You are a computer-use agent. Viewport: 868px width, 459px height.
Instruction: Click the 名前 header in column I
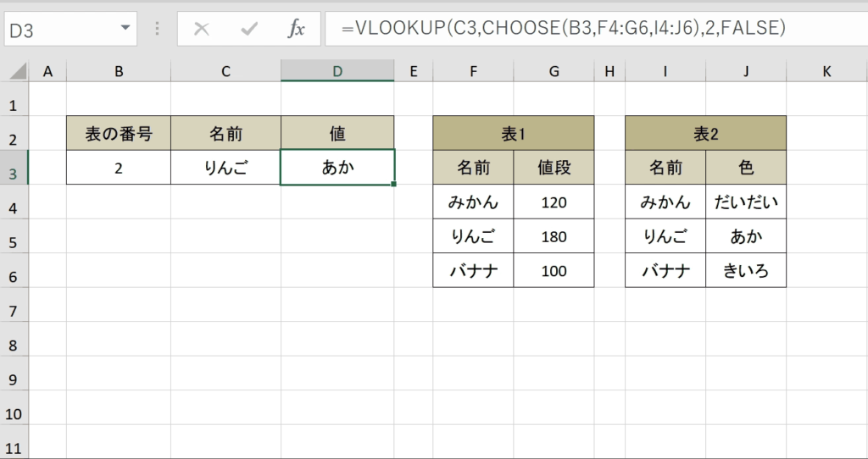[665, 167]
